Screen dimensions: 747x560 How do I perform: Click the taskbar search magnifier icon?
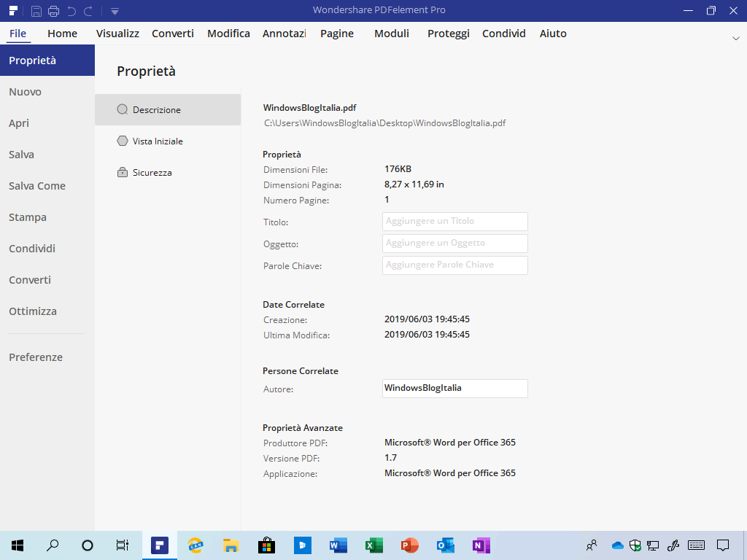[53, 545]
